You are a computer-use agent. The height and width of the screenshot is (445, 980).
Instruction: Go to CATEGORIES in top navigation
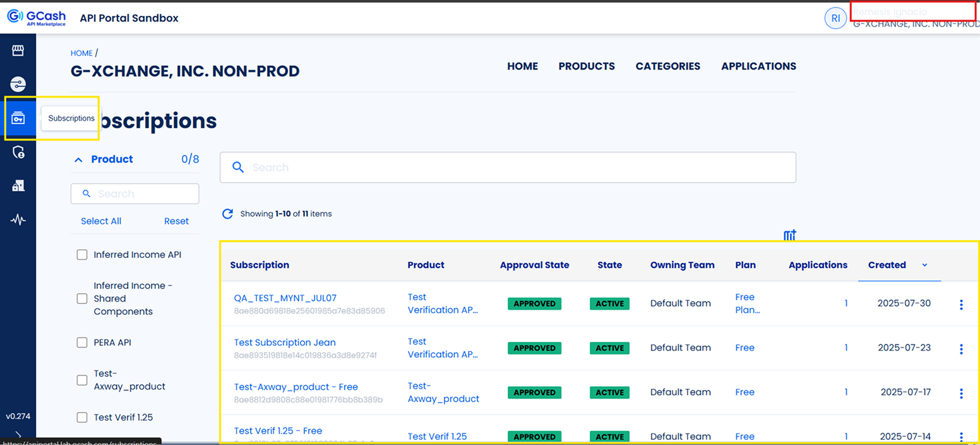click(x=668, y=66)
